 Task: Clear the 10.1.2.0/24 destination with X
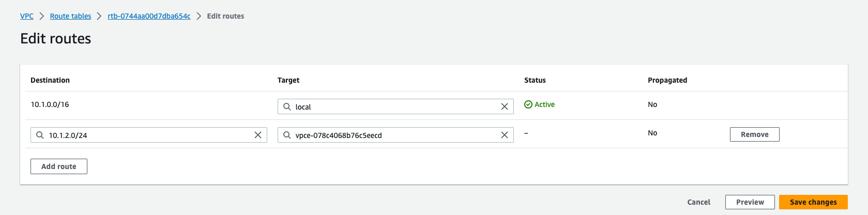click(258, 135)
